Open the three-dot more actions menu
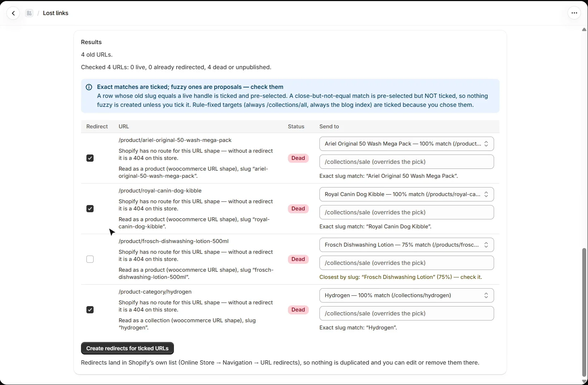This screenshot has height=385, width=588. [x=574, y=13]
